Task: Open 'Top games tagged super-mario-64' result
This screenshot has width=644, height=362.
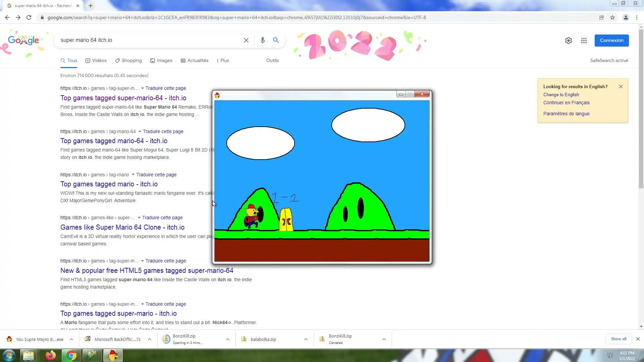Action: pyautogui.click(x=123, y=98)
